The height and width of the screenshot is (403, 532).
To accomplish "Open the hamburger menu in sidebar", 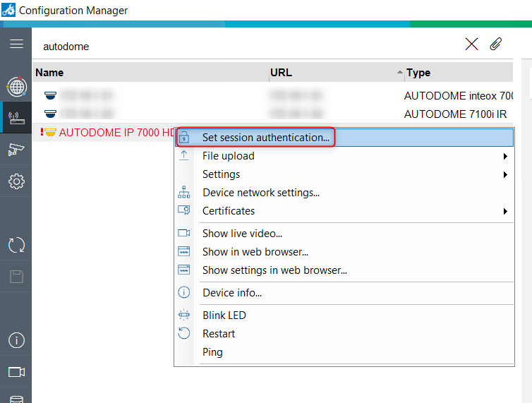I will [16, 44].
